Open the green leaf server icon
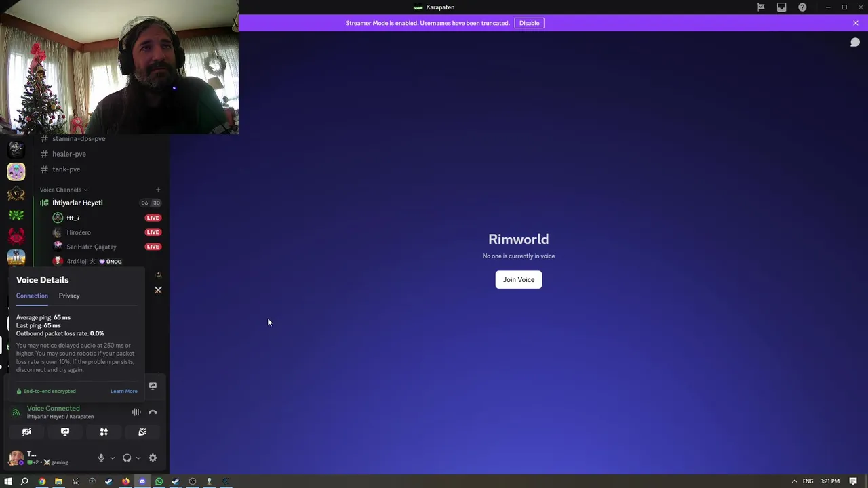The height and width of the screenshot is (488, 868). 16,216
